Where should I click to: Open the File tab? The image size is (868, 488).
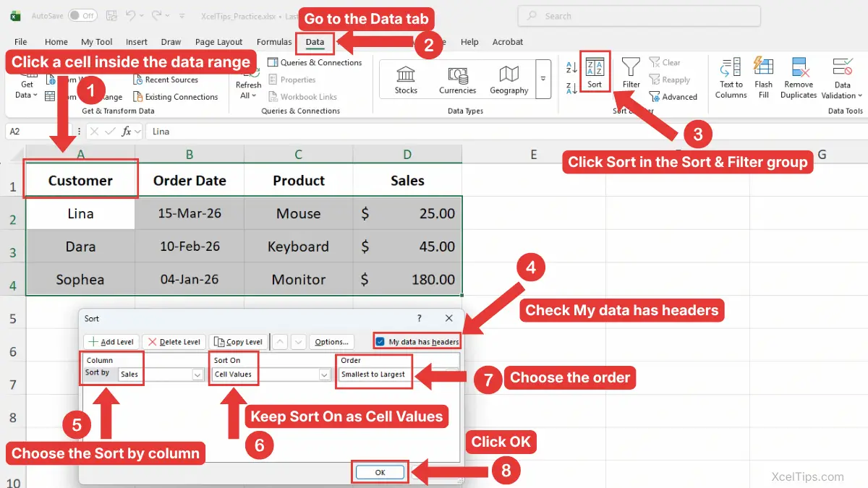tap(21, 42)
